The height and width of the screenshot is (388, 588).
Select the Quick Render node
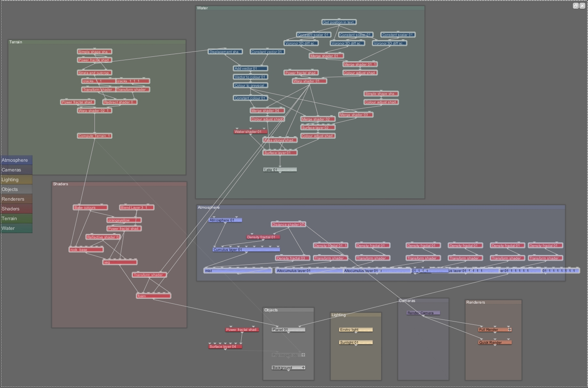click(495, 343)
